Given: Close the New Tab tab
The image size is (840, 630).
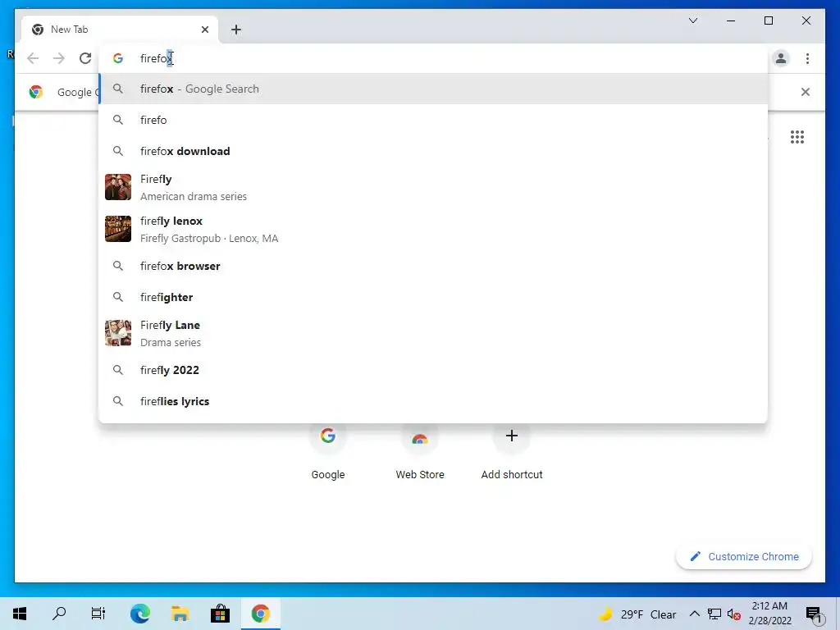Looking at the screenshot, I should (x=204, y=30).
